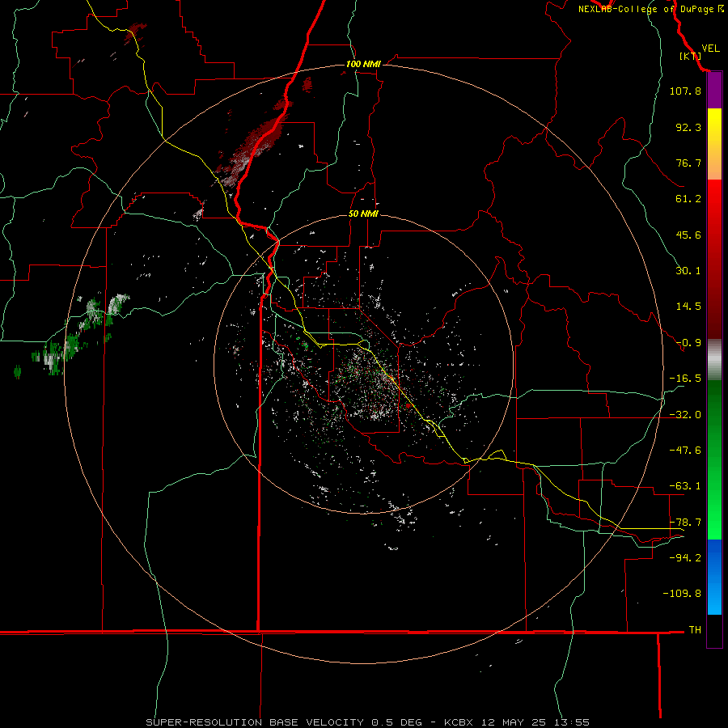The width and height of the screenshot is (728, 728).
Task: Pick the black TH segment of the scale
Action: (714, 630)
